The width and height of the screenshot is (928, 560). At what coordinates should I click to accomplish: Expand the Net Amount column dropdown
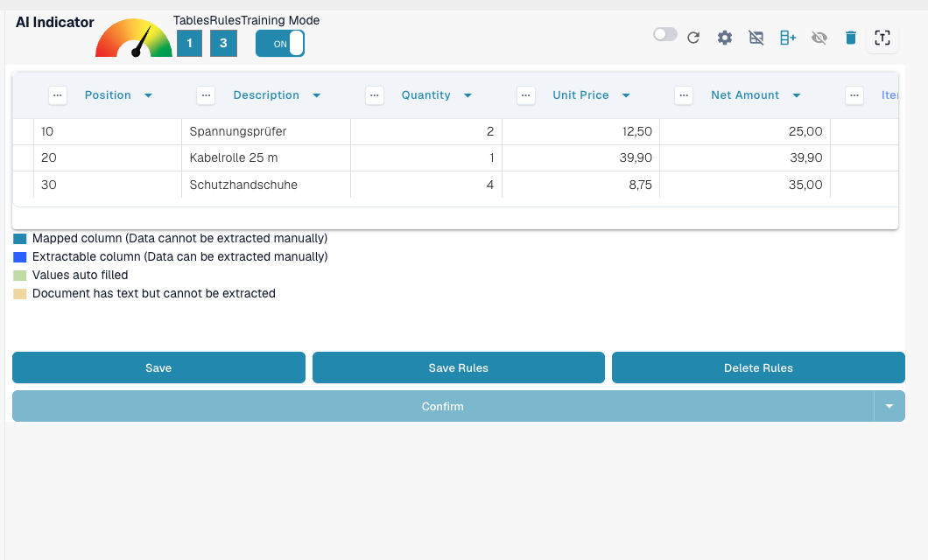tap(797, 95)
